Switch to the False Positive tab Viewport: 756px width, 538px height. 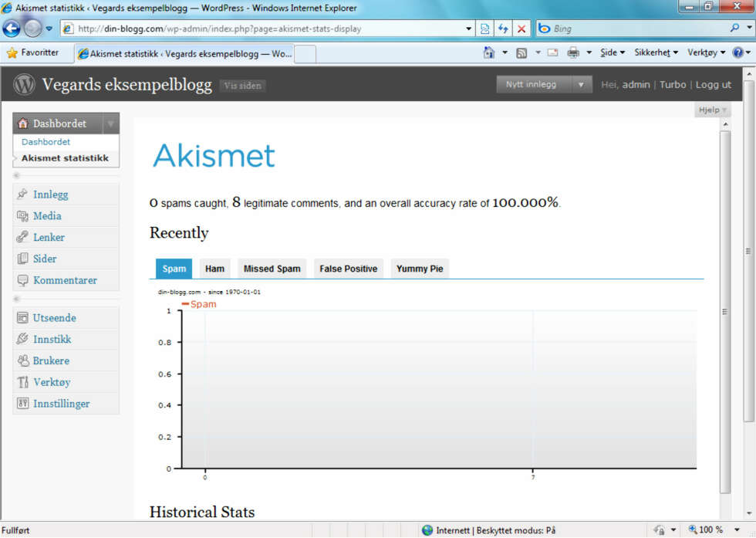(348, 269)
